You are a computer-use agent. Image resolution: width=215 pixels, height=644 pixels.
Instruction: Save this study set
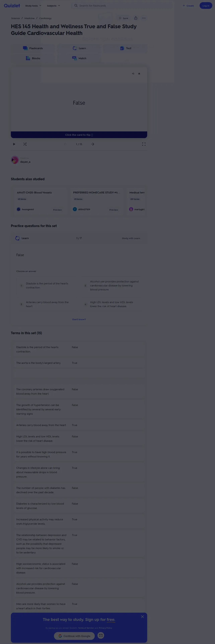click(123, 18)
